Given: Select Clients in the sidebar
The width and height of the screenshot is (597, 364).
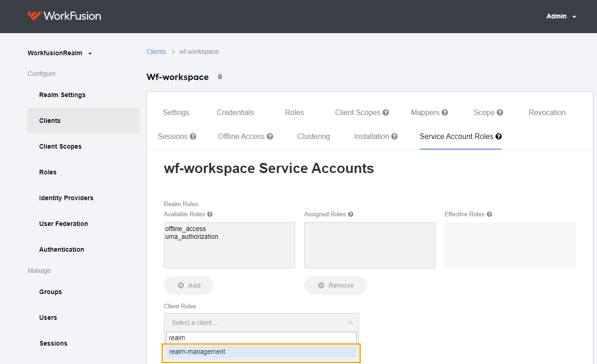Looking at the screenshot, I should point(83,121).
